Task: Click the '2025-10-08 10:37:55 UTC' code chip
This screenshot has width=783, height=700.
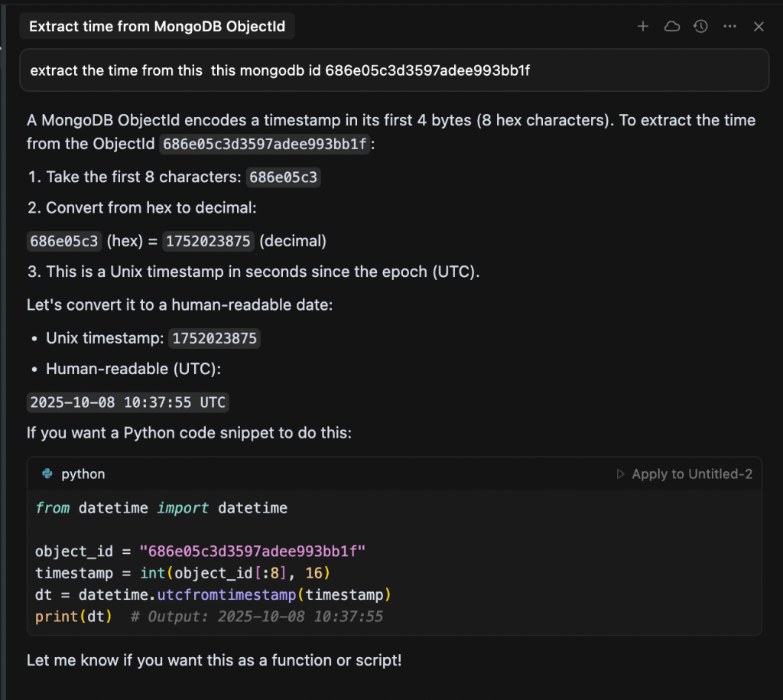Action: pos(128,402)
